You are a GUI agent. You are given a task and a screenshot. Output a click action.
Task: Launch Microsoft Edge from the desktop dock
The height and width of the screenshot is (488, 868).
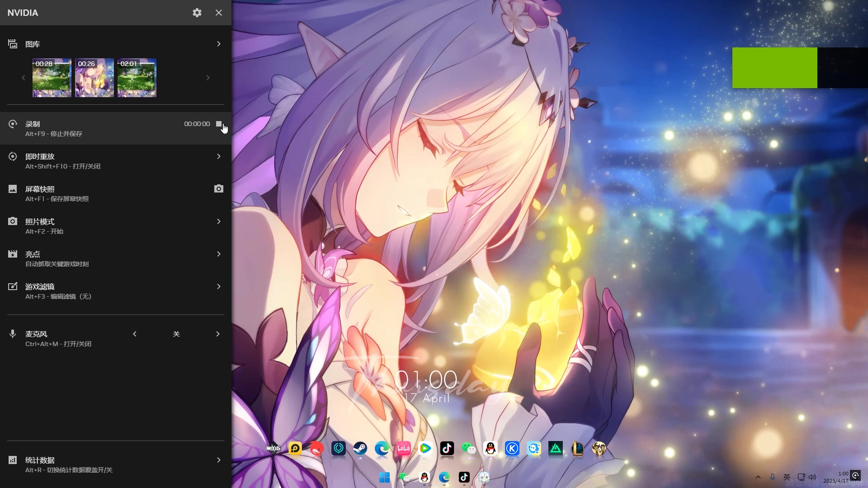tap(382, 448)
